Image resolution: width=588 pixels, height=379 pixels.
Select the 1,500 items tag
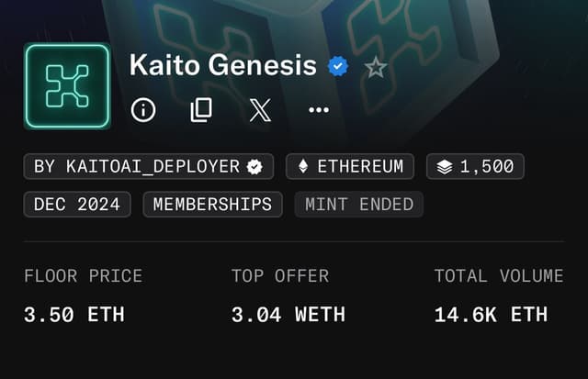coord(475,166)
